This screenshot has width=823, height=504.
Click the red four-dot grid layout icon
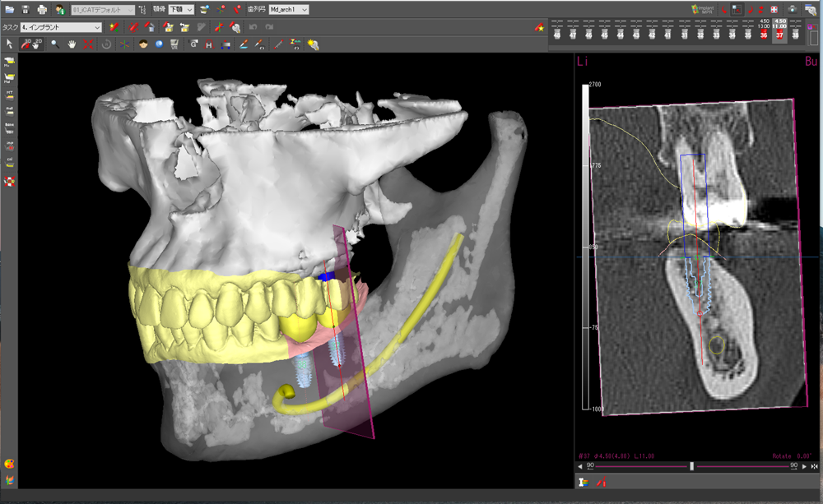coord(774,9)
